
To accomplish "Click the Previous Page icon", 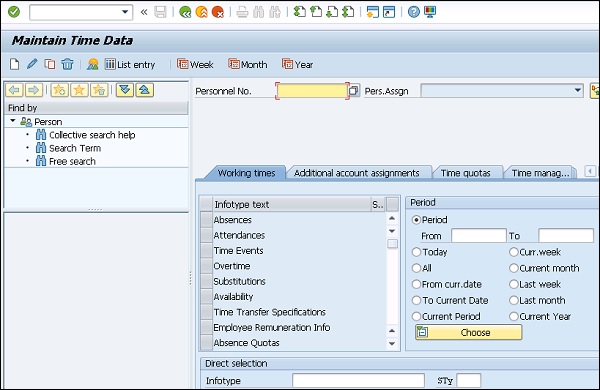I will pos(316,12).
